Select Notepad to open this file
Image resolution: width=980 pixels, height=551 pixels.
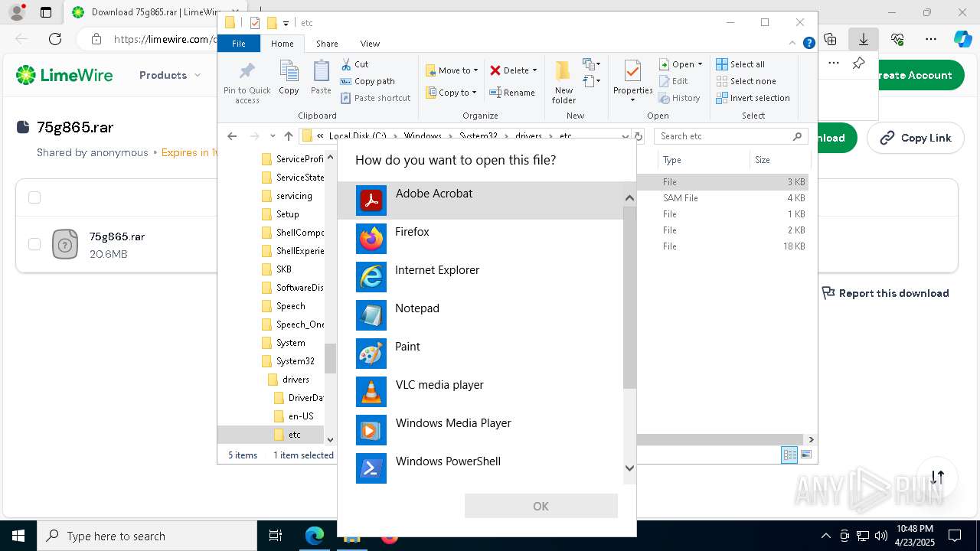pyautogui.click(x=480, y=315)
